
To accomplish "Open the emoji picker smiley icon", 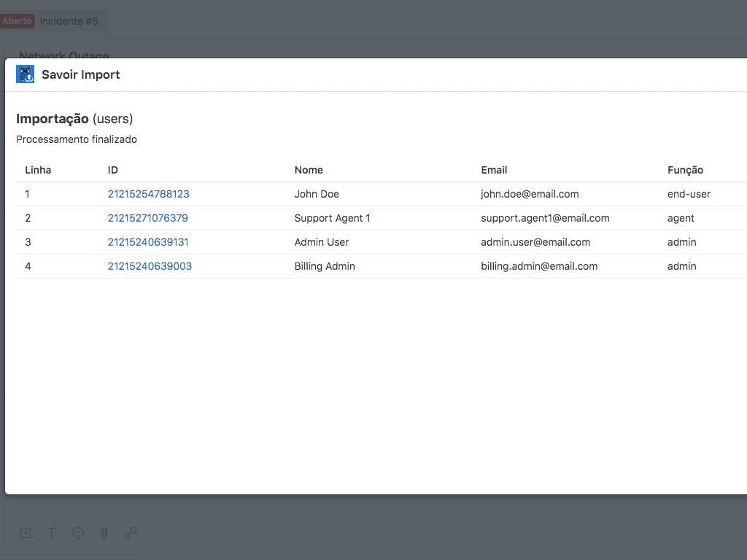I will tap(78, 533).
